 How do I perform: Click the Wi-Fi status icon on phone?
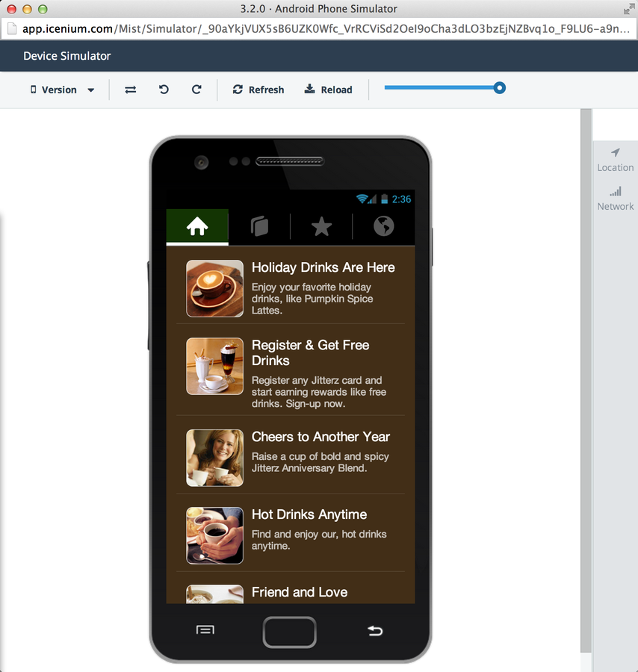click(x=362, y=199)
